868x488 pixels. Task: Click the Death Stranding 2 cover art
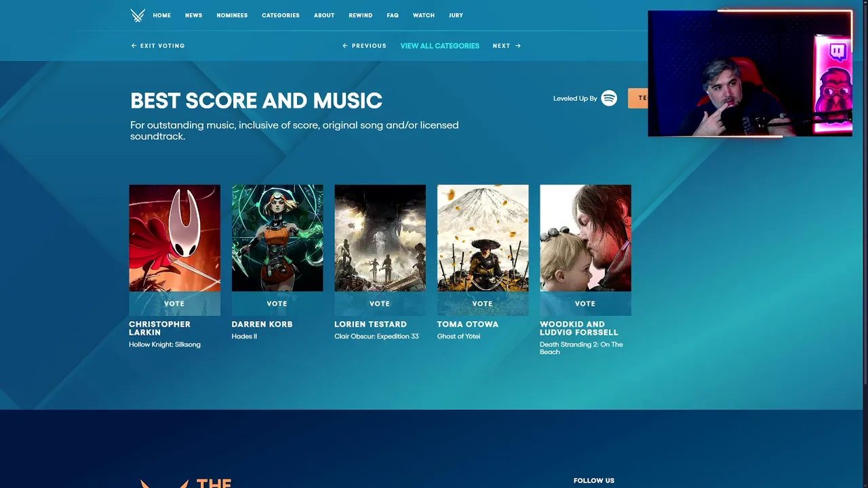[x=585, y=238]
